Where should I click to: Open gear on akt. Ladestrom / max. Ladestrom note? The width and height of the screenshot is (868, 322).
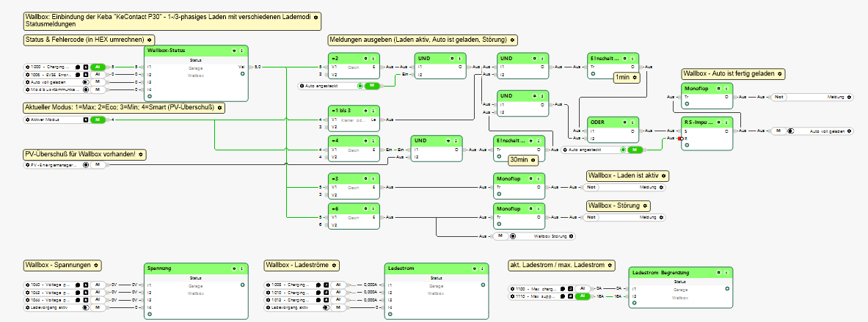610,265
